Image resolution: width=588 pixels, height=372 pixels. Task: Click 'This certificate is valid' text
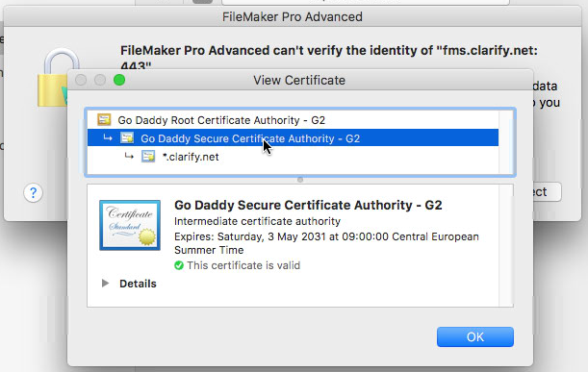243,265
